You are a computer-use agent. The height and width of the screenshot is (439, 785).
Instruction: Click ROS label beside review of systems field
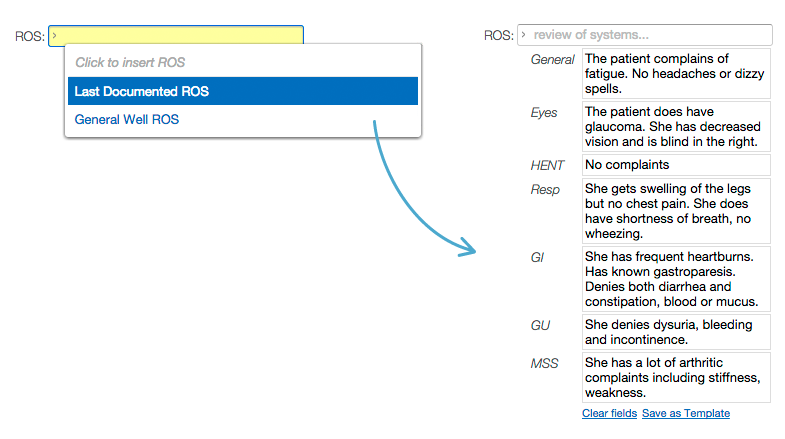click(x=499, y=36)
